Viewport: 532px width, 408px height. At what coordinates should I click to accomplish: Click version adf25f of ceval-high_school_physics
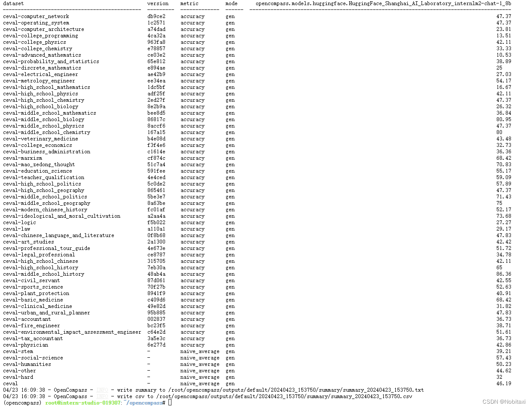156,94
